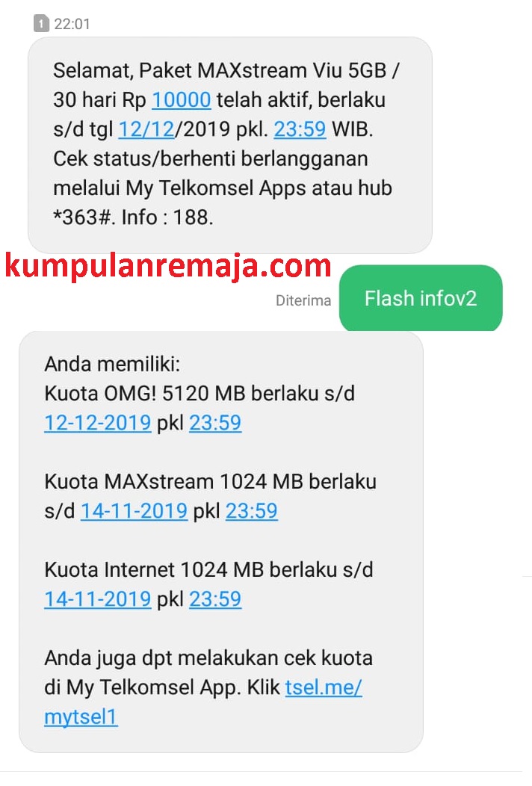
Task: Tap the Diterima delivery status label
Action: [x=303, y=300]
